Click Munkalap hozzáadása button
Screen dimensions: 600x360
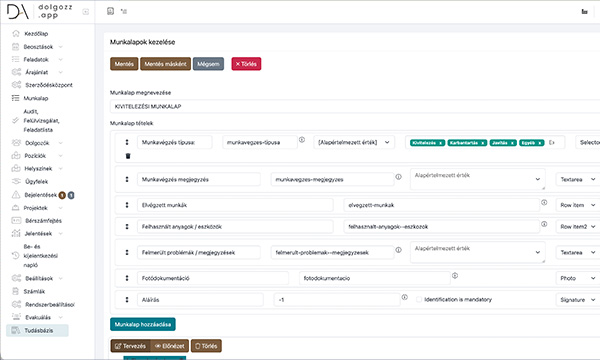[143, 324]
